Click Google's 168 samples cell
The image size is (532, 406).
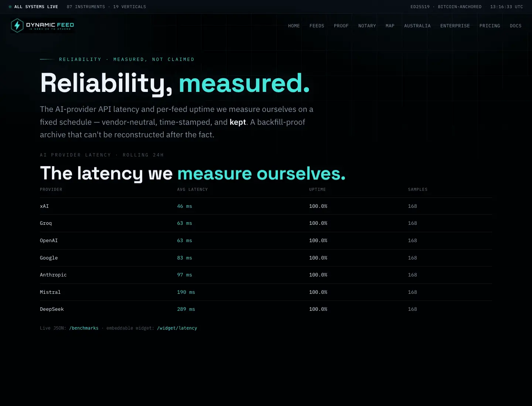tap(412, 258)
